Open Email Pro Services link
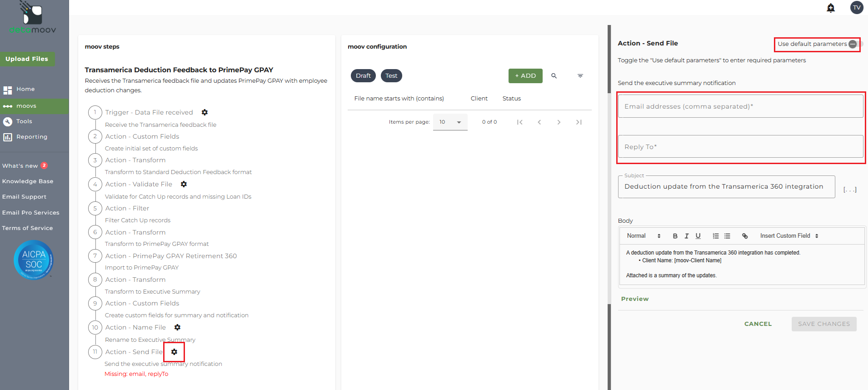 (x=30, y=213)
